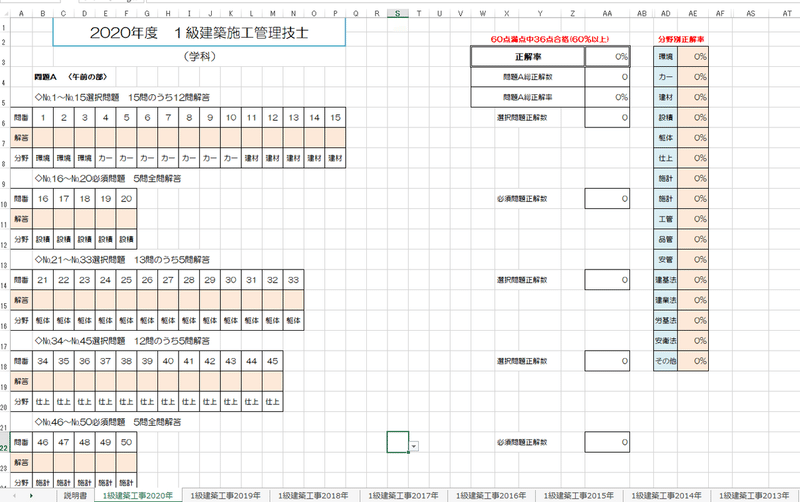The width and height of the screenshot is (800, 502).
Task: Select the answer cell below question 21
Action: tap(43, 300)
